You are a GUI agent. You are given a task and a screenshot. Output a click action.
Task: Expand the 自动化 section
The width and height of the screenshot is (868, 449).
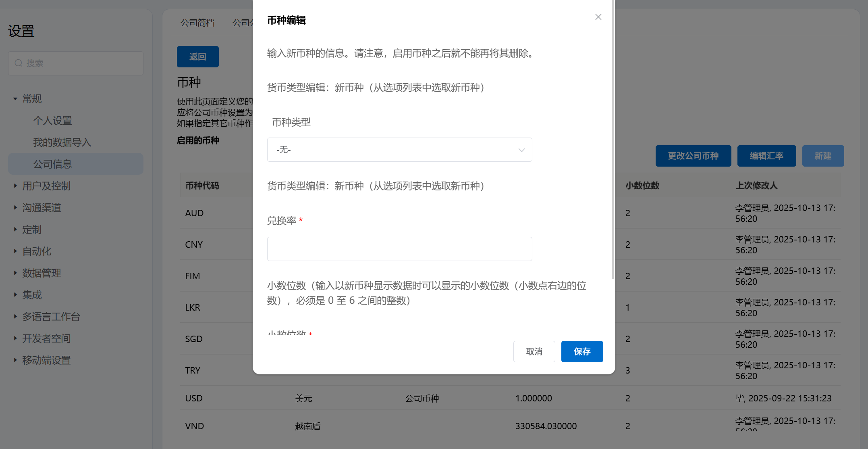pos(15,251)
